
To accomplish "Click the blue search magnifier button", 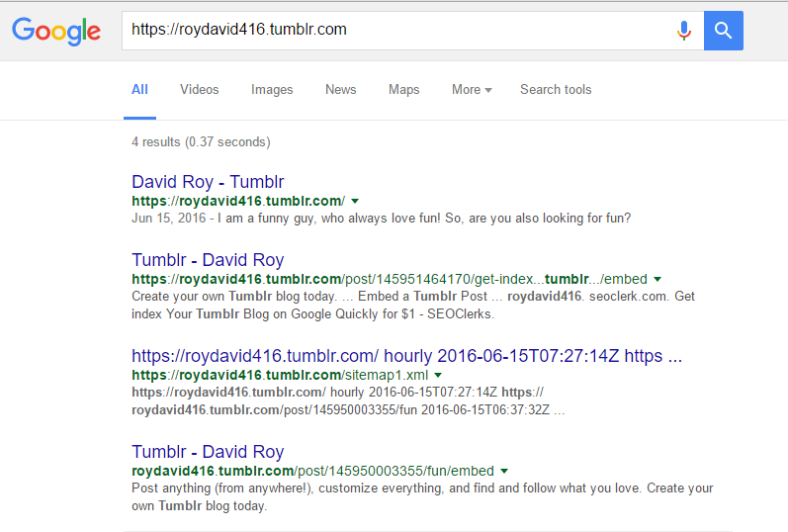I will point(723,31).
